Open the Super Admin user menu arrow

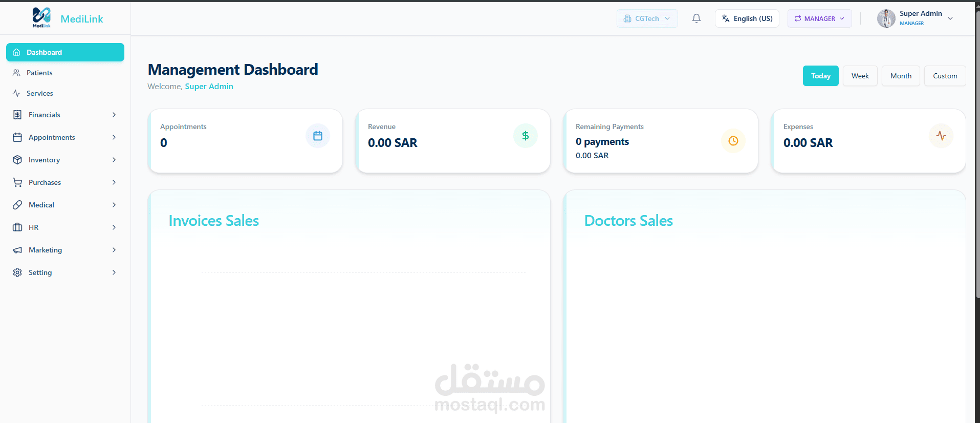pos(950,18)
